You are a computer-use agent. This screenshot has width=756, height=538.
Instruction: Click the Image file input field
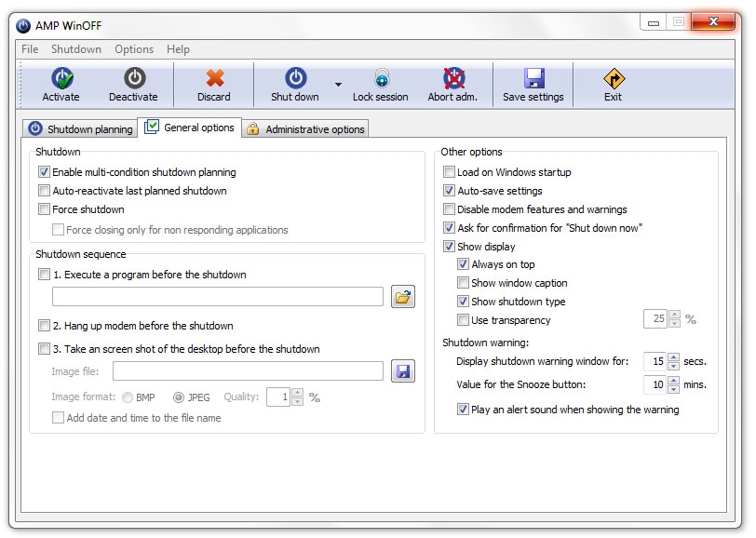tap(248, 371)
